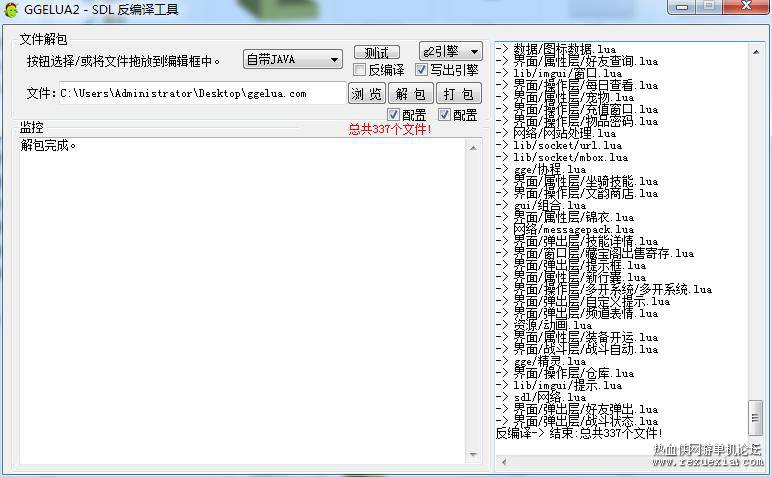Toggle the 反编译 checkbox

click(360, 70)
